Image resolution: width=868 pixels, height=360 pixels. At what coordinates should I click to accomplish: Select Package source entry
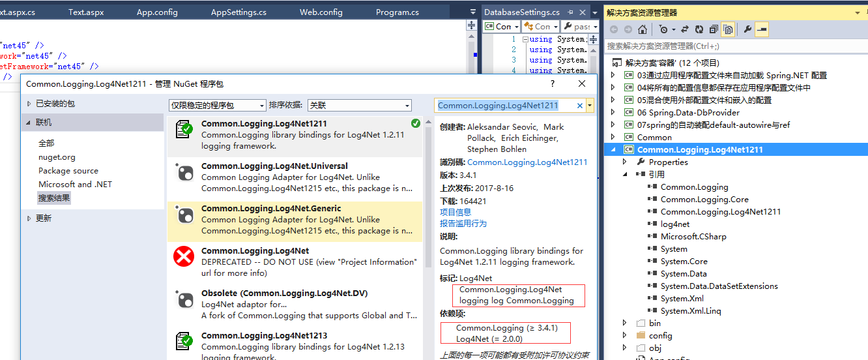point(68,170)
